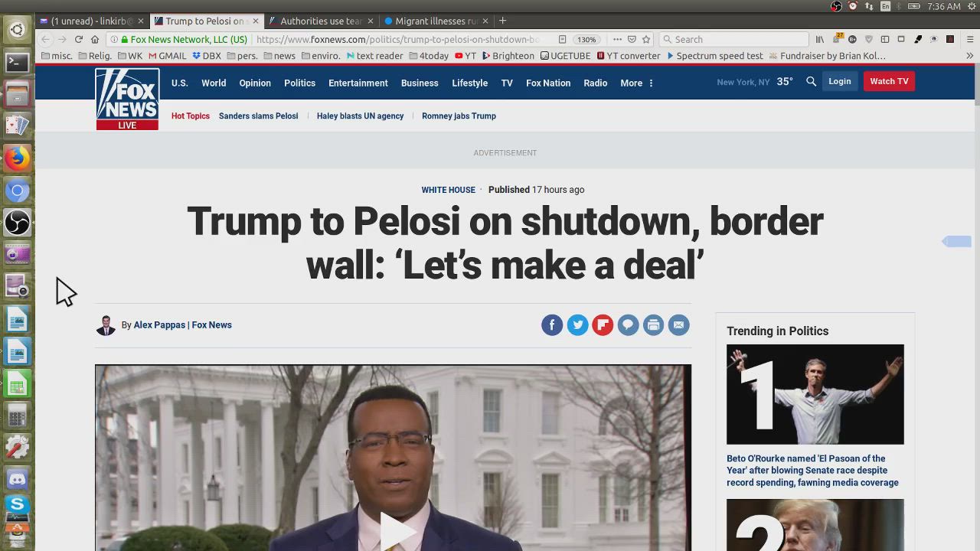Screen dimensions: 980x551
Task: Open Beto O'Rourke trending story thumbnail
Action: pos(815,394)
